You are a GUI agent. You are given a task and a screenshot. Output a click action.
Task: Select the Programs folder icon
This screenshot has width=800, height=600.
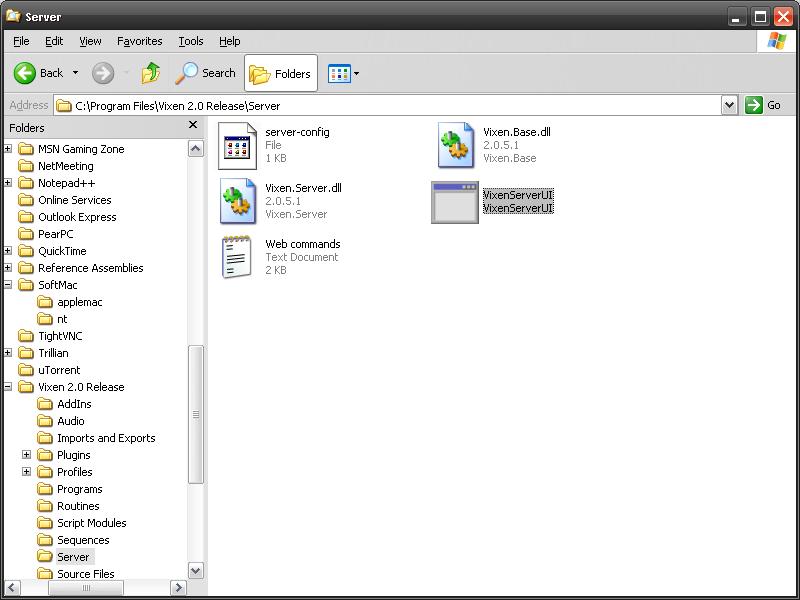point(45,489)
